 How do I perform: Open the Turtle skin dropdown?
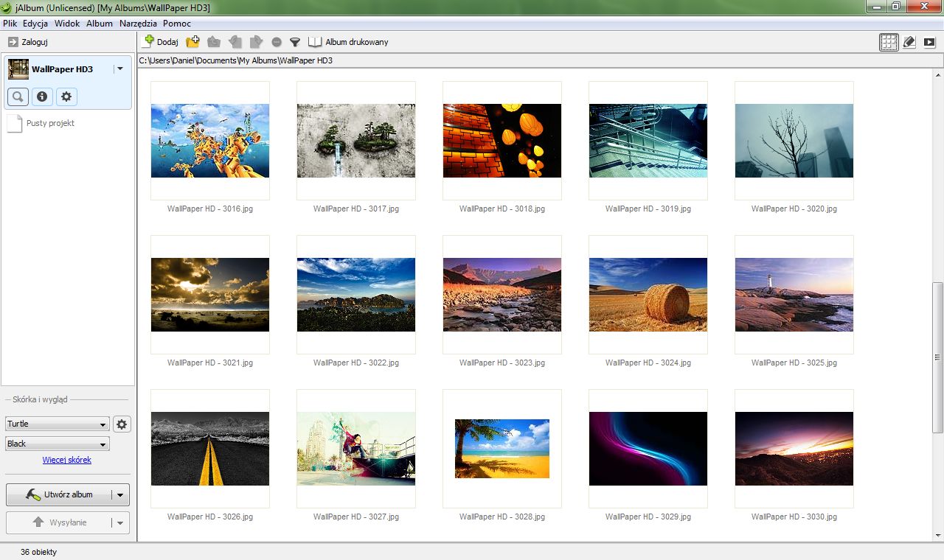pos(57,424)
